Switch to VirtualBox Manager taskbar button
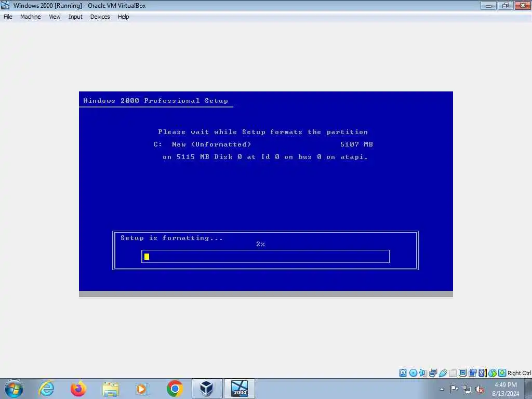The height and width of the screenshot is (399, 532). pos(207,389)
